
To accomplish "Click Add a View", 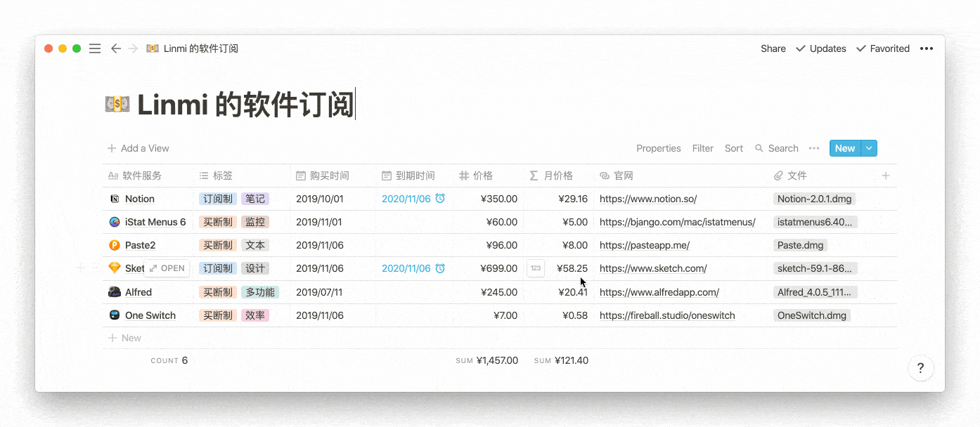I will click(x=138, y=148).
